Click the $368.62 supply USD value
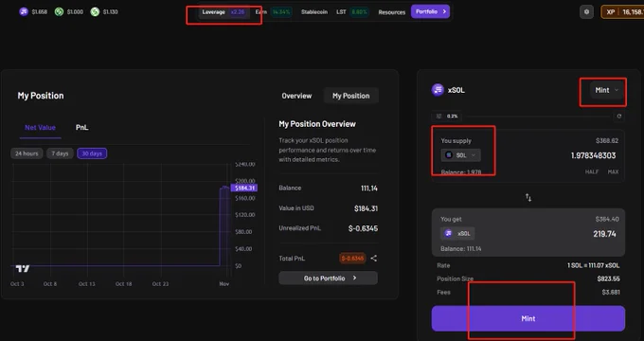Image resolution: width=644 pixels, height=341 pixels. point(607,140)
